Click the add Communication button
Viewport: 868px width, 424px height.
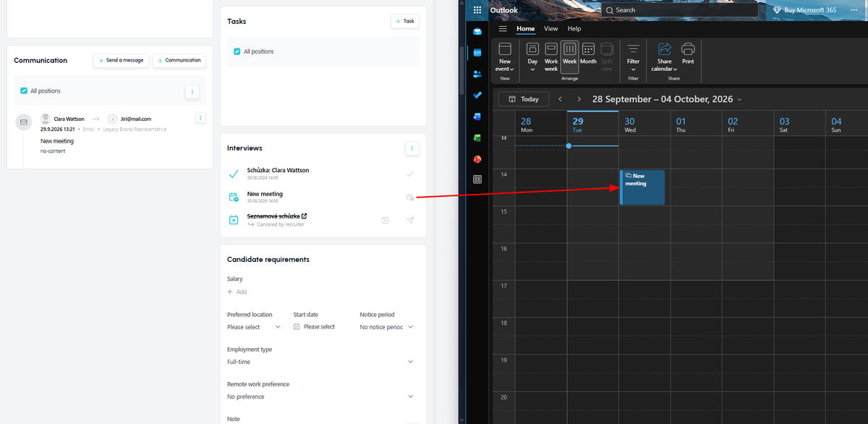click(179, 61)
